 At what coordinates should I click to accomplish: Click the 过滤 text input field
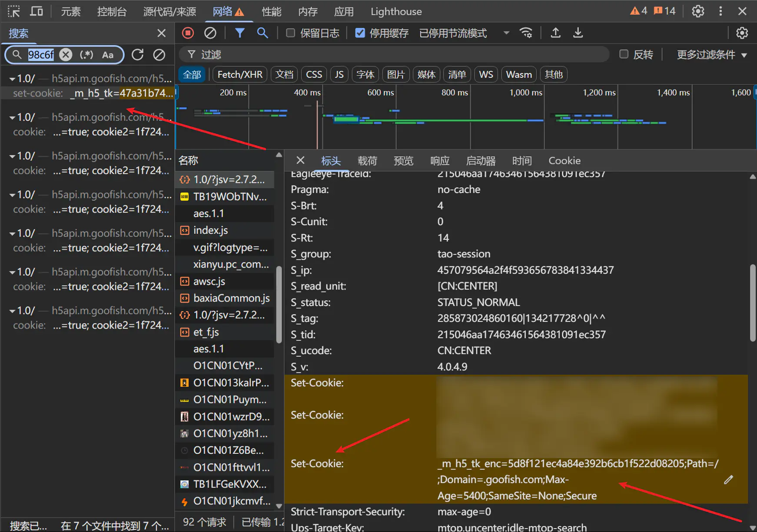[391, 55]
